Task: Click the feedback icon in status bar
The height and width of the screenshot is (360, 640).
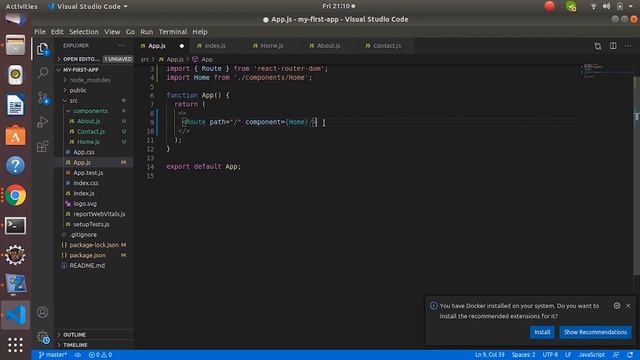Action: coord(616,355)
